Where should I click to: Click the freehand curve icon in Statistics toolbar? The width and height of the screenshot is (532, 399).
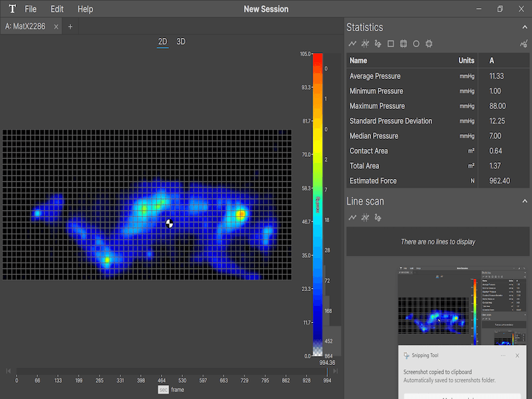point(378,44)
